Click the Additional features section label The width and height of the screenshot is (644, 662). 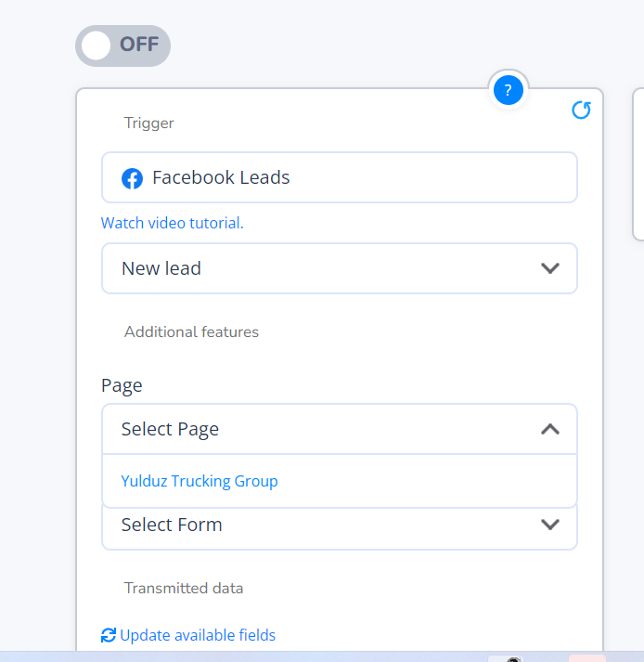point(191,331)
